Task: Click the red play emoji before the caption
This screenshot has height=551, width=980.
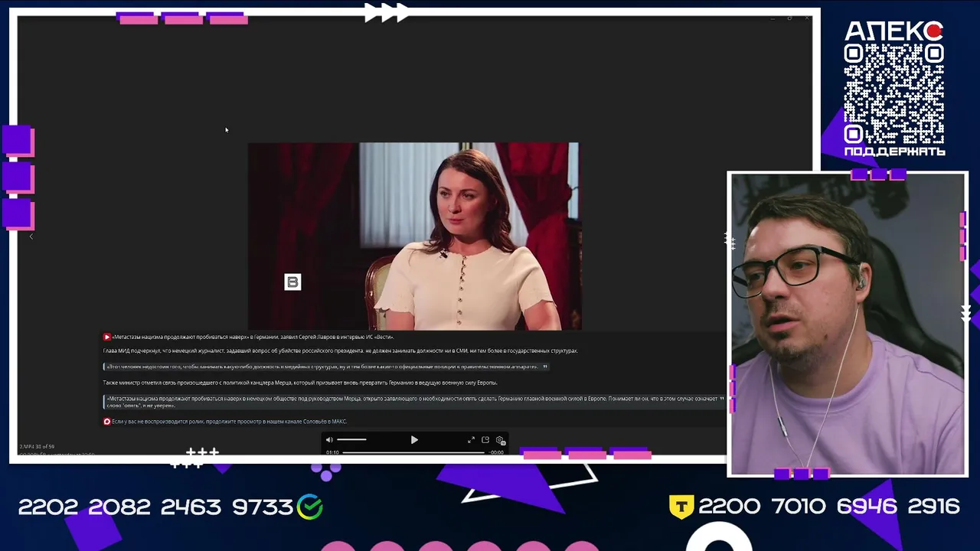Action: pyautogui.click(x=107, y=337)
